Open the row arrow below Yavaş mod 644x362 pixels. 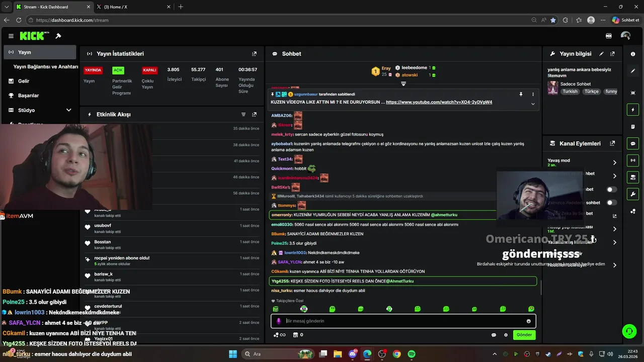[614, 176]
